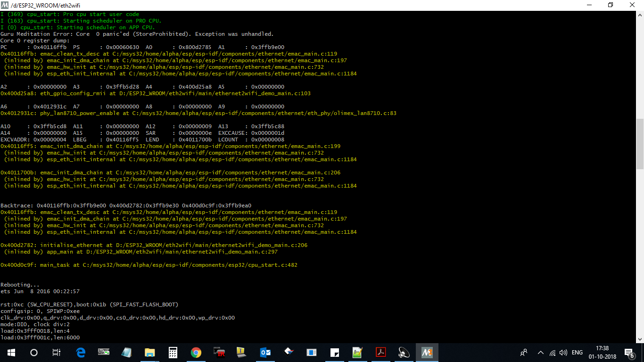Click the 'Backtrace:' address line
Screen dimensions: 644x362
(126, 206)
